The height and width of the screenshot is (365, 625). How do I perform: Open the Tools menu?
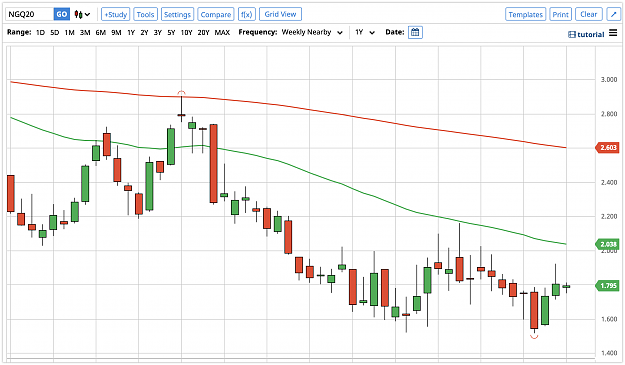[x=145, y=14]
